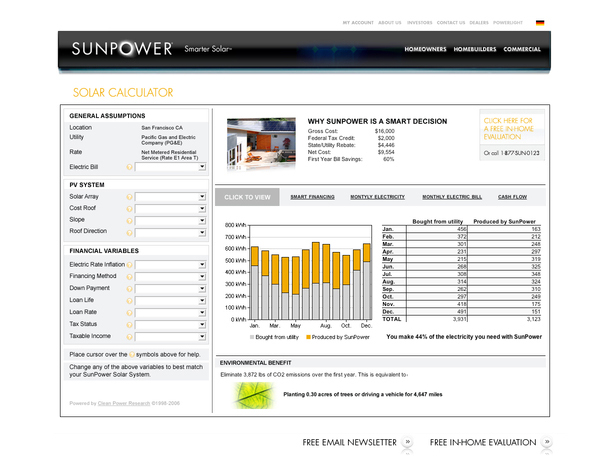600x471 pixels.
Task: Open the Electric Rate Inflation dropdown
Action: click(x=170, y=265)
